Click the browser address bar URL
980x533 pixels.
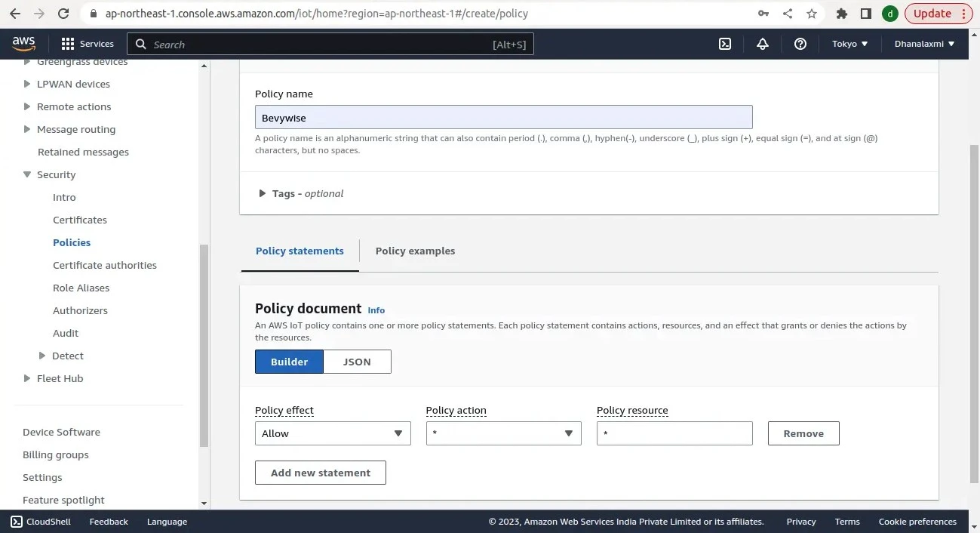click(317, 14)
